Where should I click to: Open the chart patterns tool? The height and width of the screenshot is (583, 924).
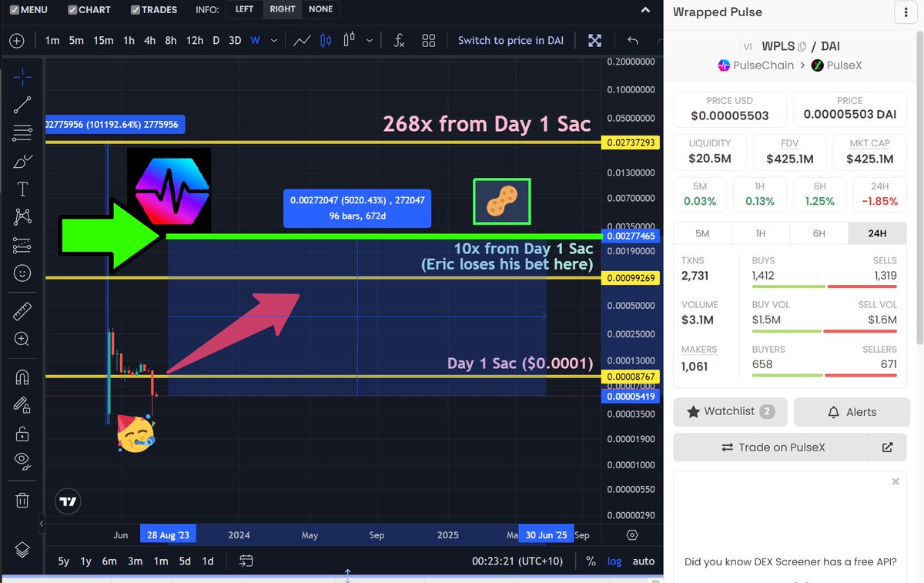click(22, 217)
